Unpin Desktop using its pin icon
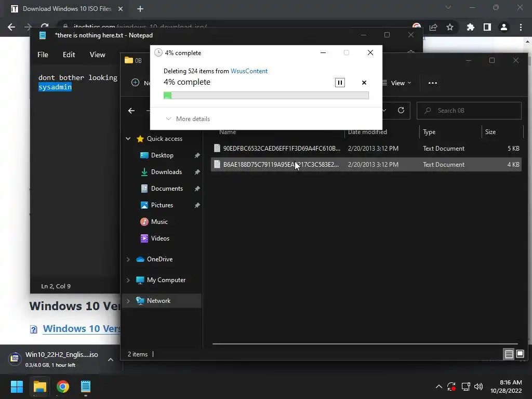 (197, 155)
